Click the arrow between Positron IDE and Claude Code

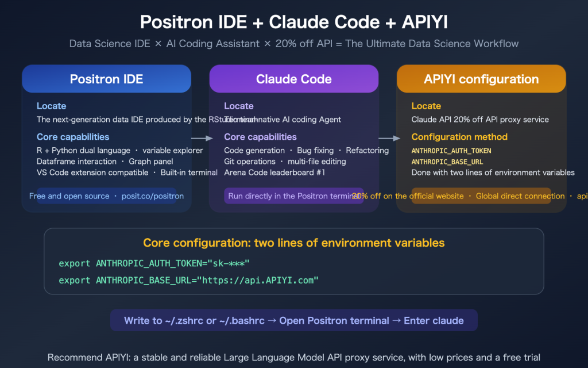tap(202, 138)
